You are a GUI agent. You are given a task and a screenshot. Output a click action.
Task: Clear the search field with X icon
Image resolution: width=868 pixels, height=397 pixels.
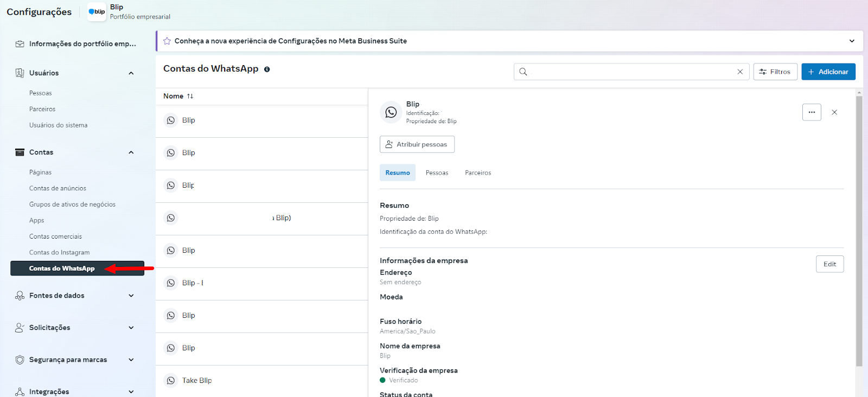[740, 72]
